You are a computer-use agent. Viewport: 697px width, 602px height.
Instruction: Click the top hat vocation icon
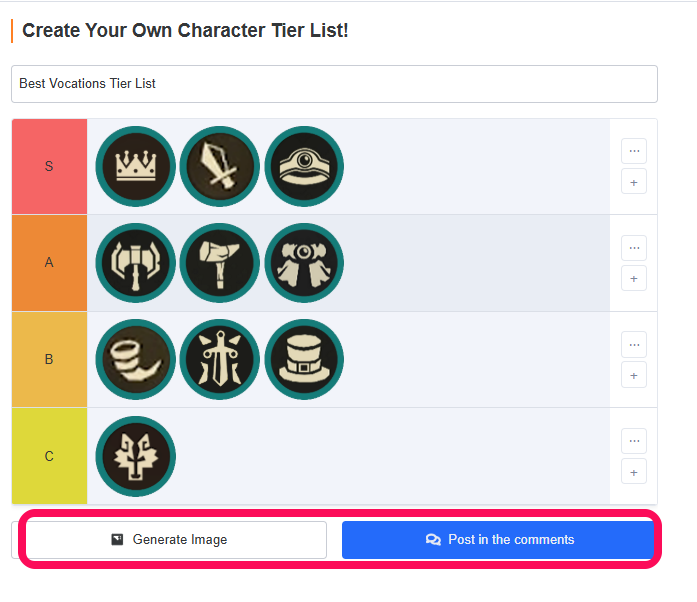coord(304,359)
